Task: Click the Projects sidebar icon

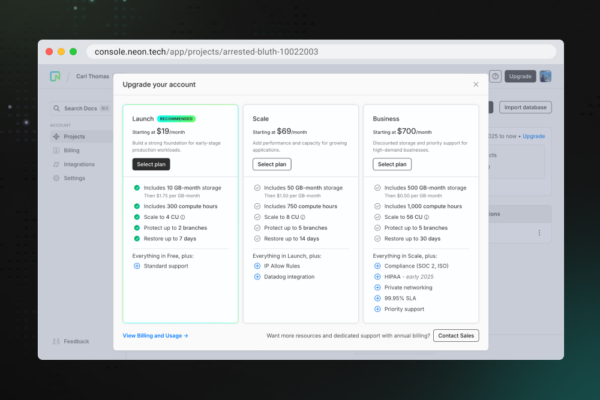Action: click(56, 137)
